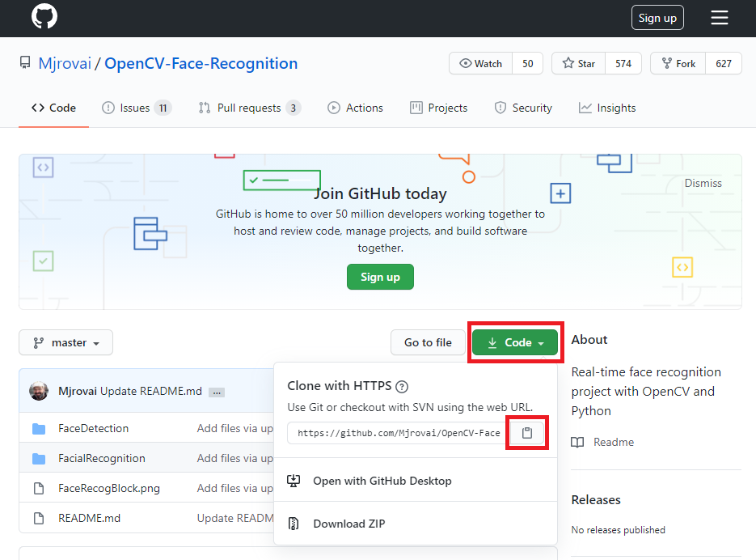Click the README.md file icon
This screenshot has height=560, width=756.
click(39, 519)
